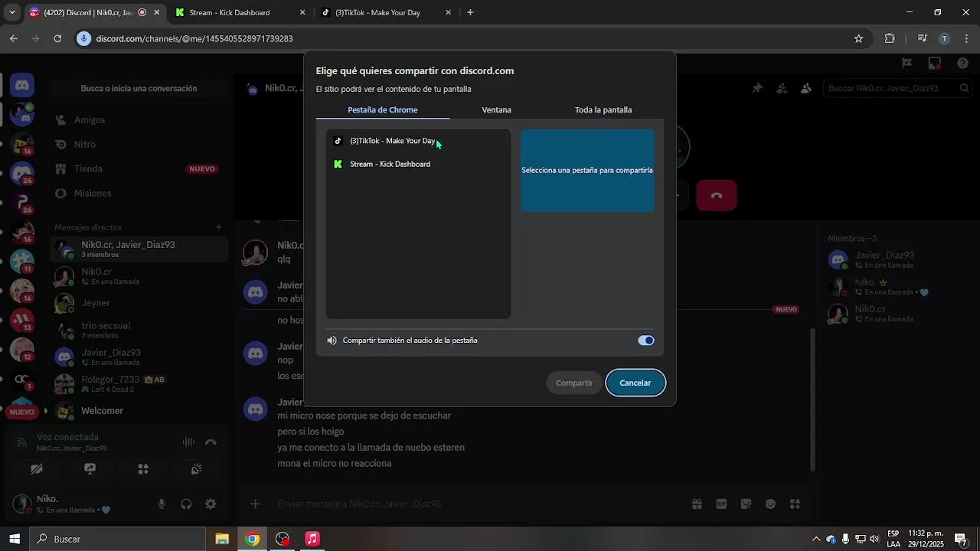
Task: Open the apps icon in the message bar
Action: (795, 504)
